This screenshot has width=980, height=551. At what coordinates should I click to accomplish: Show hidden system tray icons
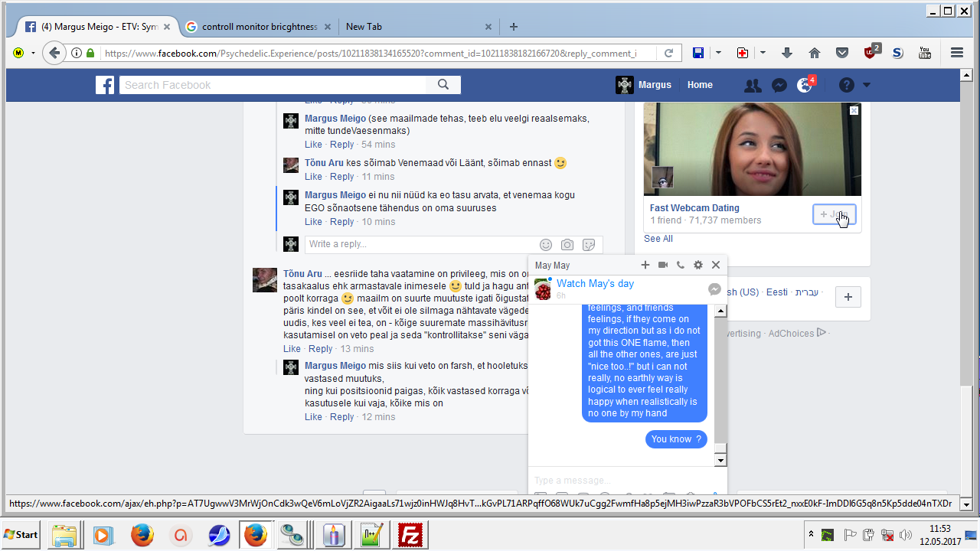pyautogui.click(x=811, y=534)
